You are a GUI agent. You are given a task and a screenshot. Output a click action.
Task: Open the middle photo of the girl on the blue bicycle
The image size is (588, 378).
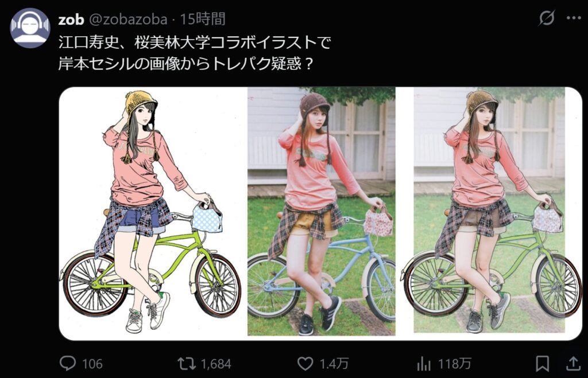coord(322,211)
